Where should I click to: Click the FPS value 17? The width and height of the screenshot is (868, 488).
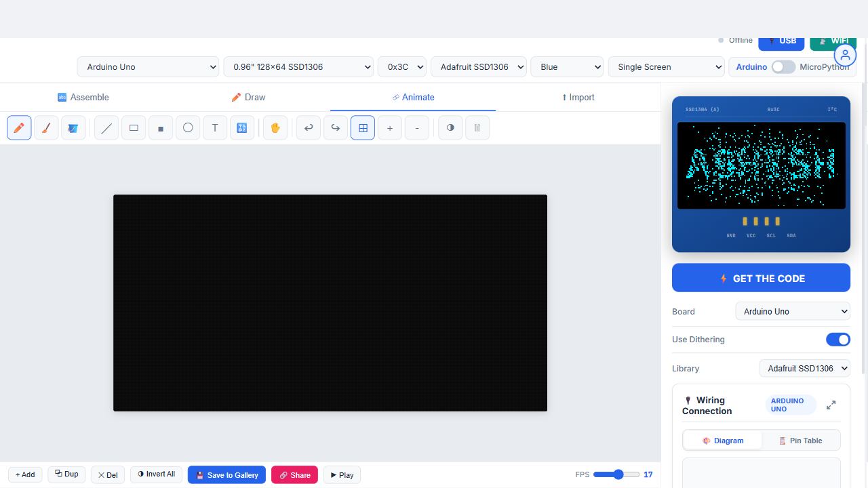648,474
